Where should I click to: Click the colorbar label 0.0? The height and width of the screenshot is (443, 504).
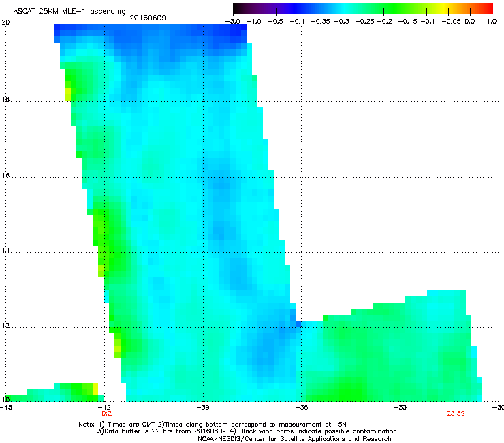470,22
